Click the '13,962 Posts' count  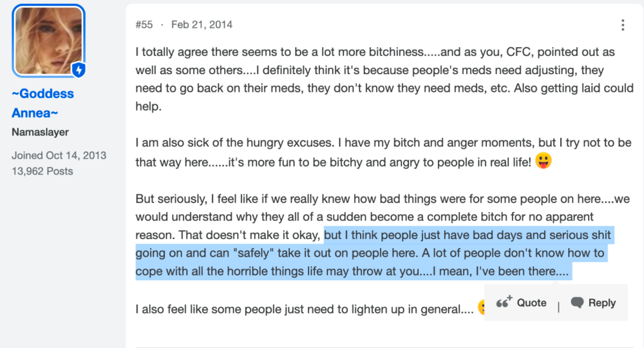(x=43, y=171)
